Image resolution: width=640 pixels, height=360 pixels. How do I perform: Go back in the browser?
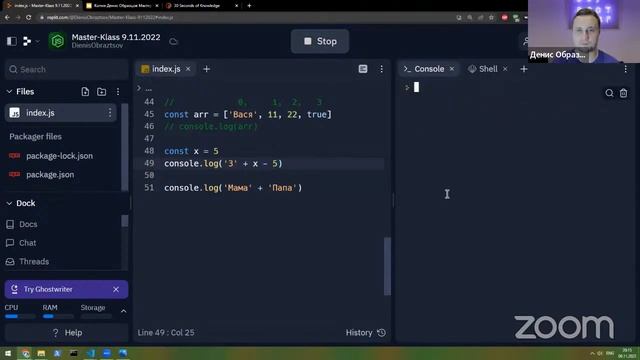click(x=7, y=18)
